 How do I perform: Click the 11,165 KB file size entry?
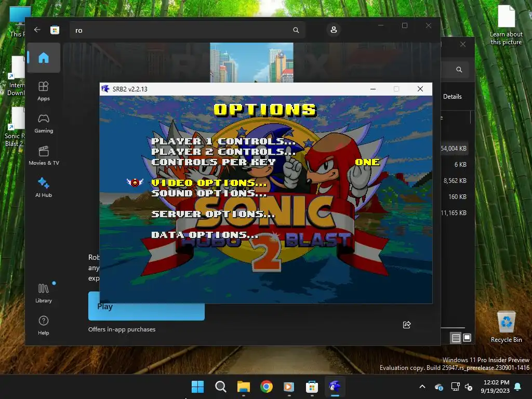click(454, 213)
